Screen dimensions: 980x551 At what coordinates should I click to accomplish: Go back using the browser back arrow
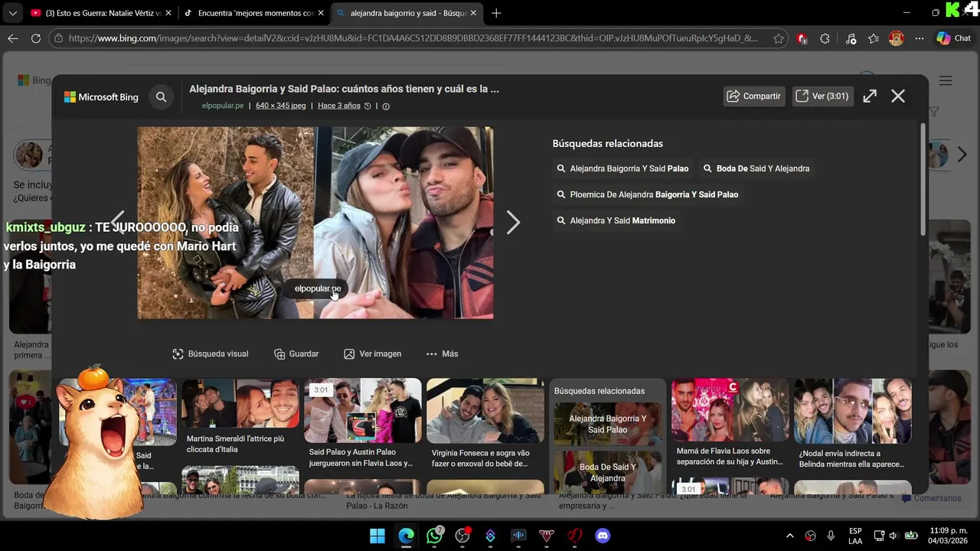tap(13, 38)
